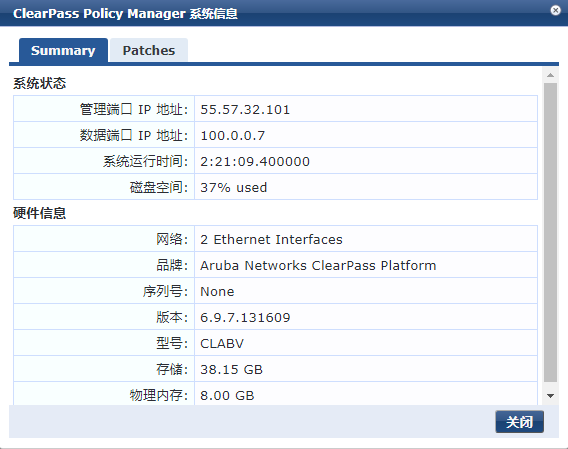Click the 系统状态 section heading
The width and height of the screenshot is (568, 449).
[39, 83]
